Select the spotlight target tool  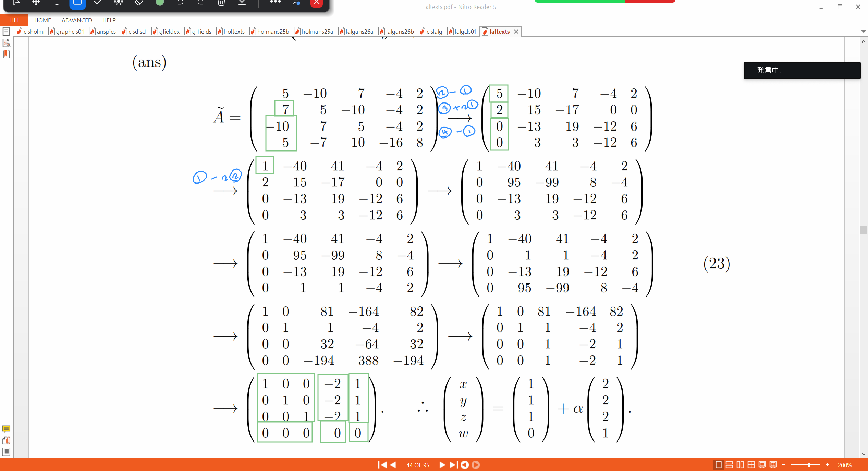(119, 3)
